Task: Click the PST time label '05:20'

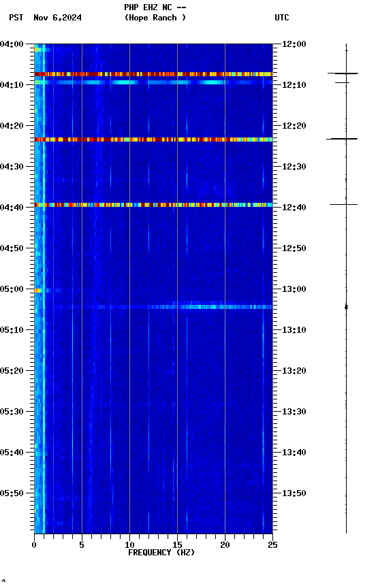Action: [x=12, y=371]
